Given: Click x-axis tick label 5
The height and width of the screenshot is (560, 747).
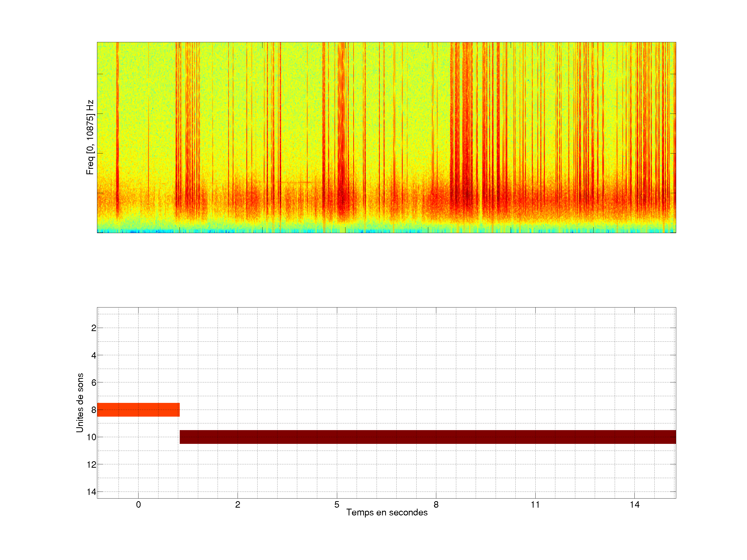Looking at the screenshot, I should pos(337,505).
